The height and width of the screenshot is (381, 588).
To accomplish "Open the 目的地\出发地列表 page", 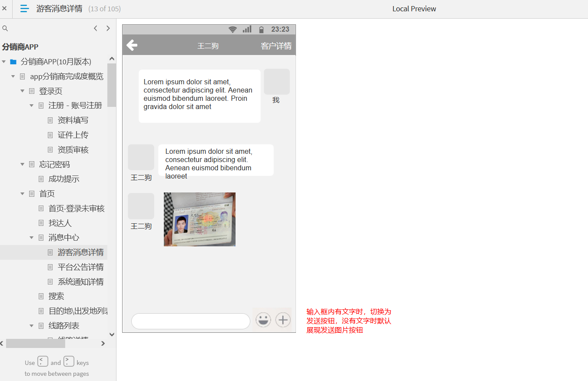I will click(78, 311).
